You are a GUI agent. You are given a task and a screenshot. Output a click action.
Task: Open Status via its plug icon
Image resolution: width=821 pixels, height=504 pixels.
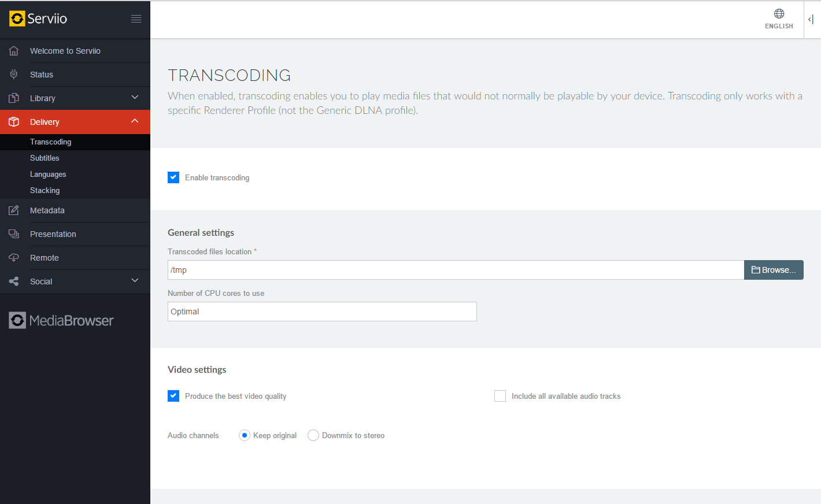[x=14, y=75]
